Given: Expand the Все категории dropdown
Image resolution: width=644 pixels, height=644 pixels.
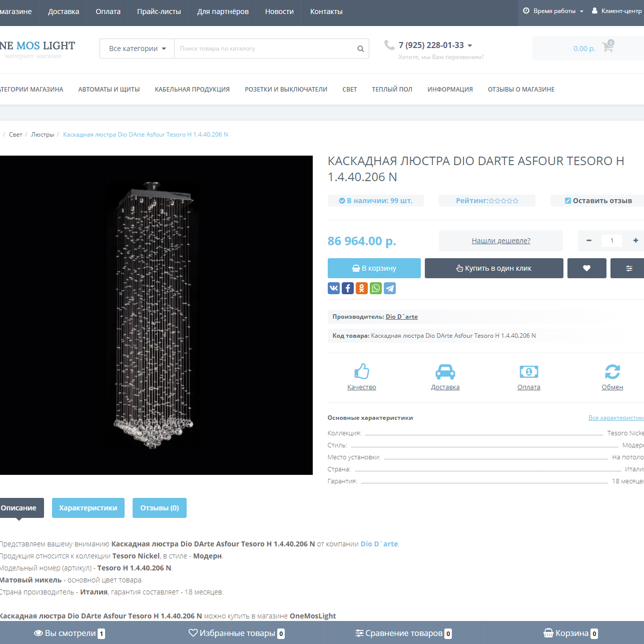Looking at the screenshot, I should point(137,49).
